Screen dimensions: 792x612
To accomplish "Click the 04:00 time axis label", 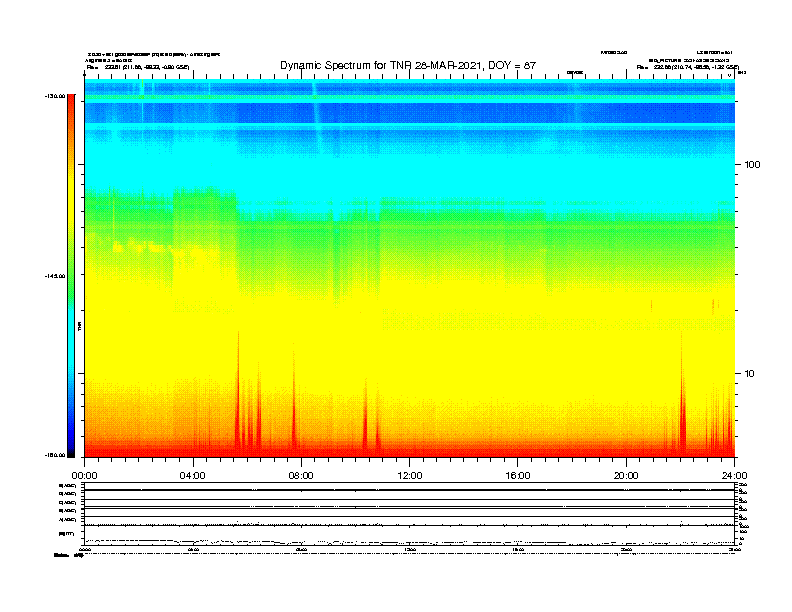I will pos(193,476).
